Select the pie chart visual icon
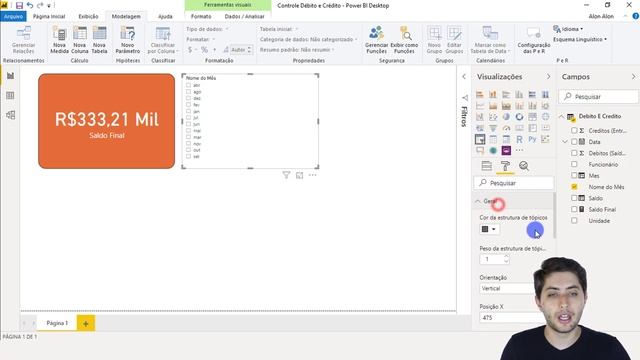This screenshot has width=640, height=360. 506,117
